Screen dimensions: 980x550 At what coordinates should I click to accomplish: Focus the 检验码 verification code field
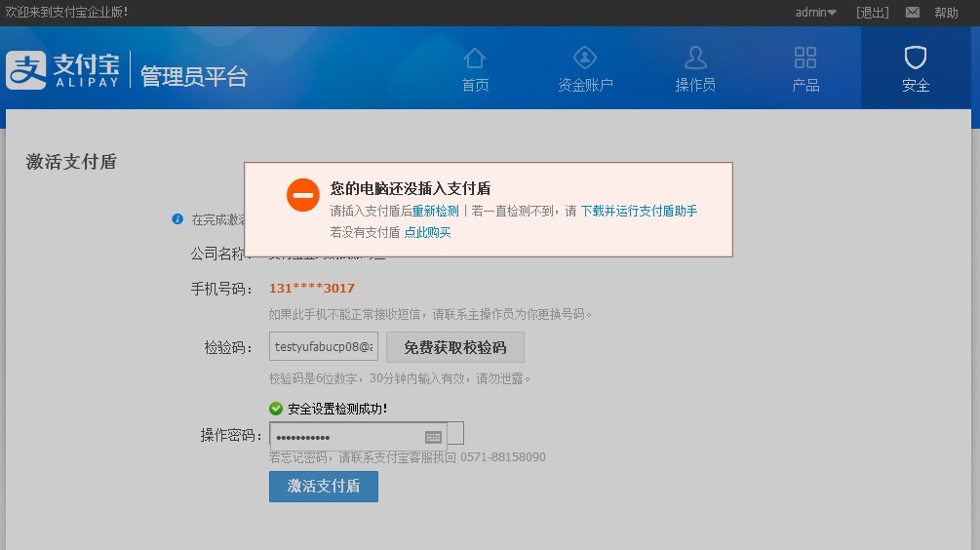pos(324,346)
